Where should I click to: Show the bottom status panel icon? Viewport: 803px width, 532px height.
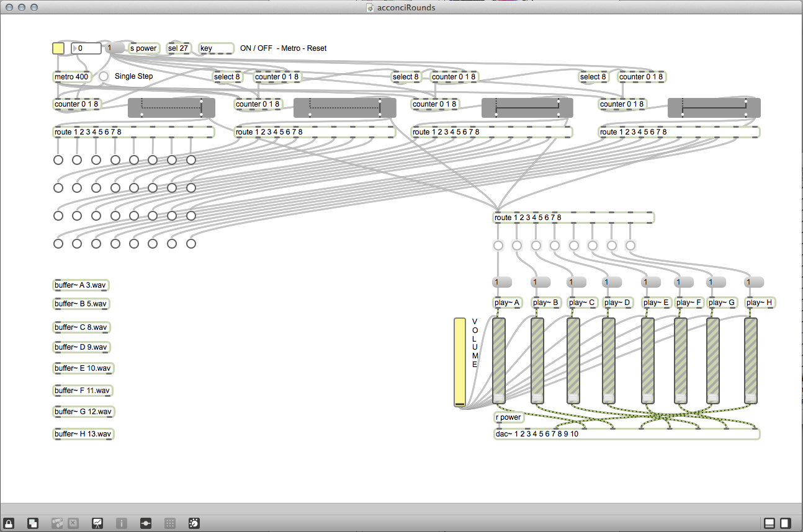769,523
